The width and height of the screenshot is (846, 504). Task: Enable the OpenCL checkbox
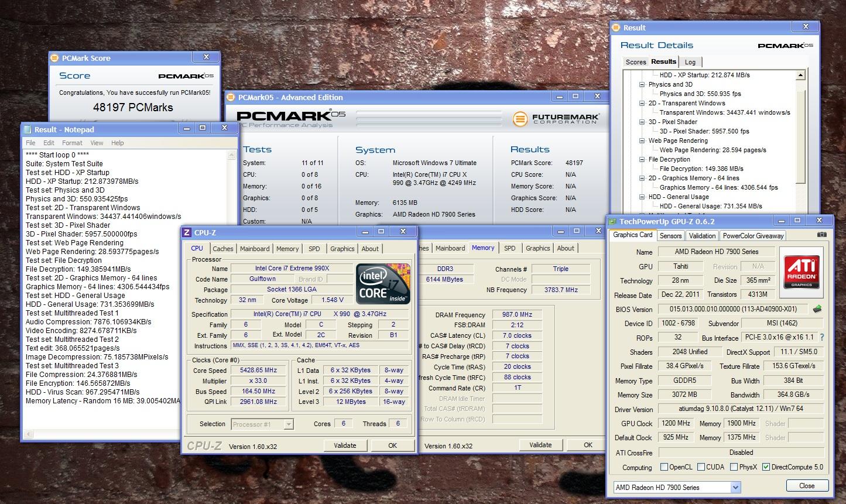coord(664,467)
